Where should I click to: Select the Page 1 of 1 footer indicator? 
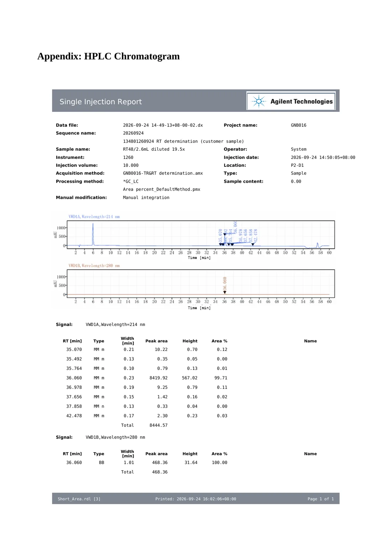[x=321, y=499]
